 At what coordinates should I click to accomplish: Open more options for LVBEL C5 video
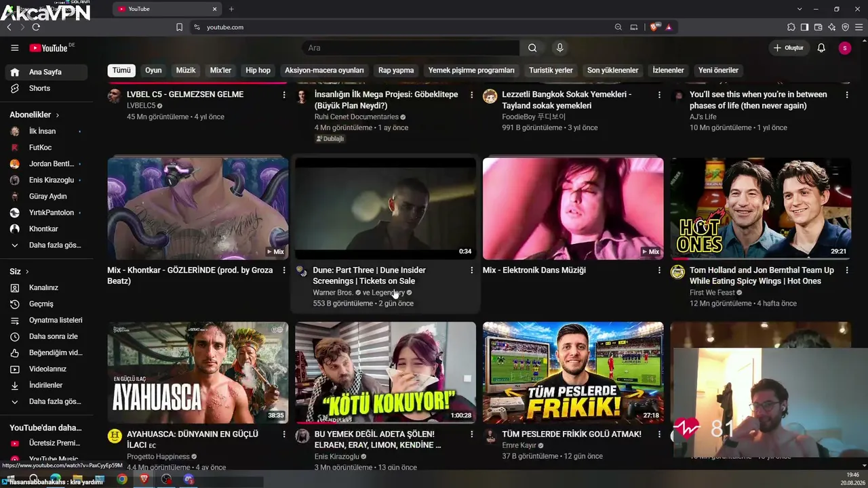pyautogui.click(x=284, y=95)
